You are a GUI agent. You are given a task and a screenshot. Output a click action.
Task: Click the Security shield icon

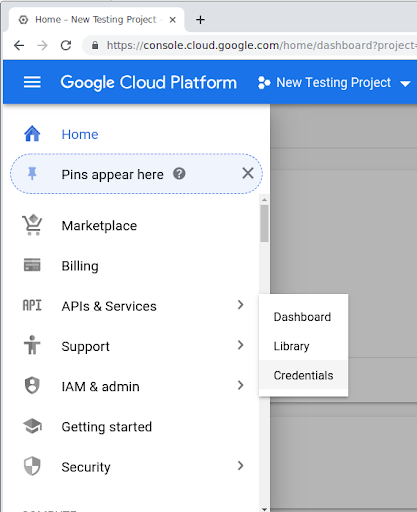pos(32,466)
